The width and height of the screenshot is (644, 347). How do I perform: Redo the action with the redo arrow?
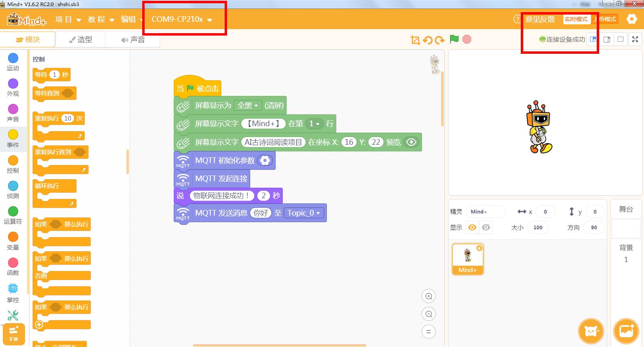(440, 40)
